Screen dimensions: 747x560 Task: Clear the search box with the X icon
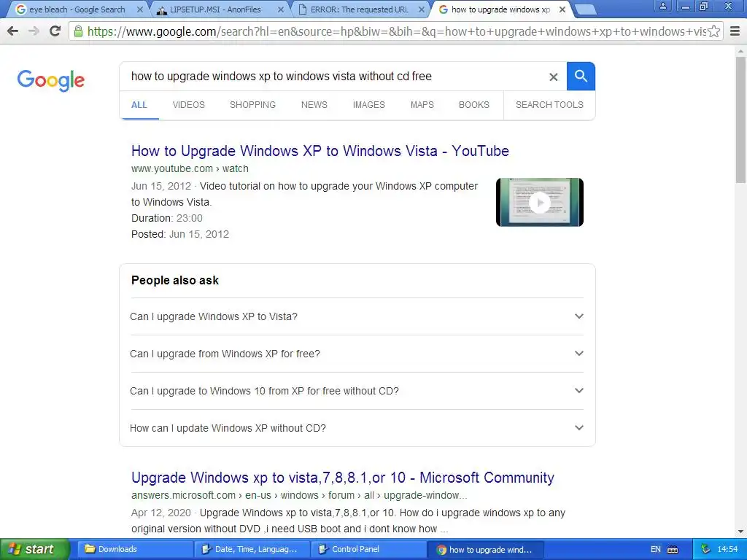(553, 77)
